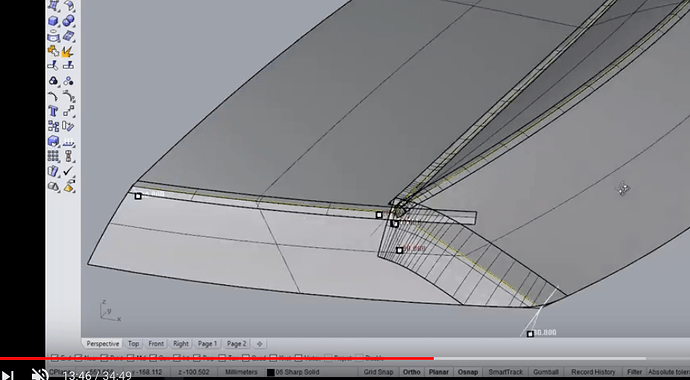Toggle Ortho mode in status bar
This screenshot has width=690, height=380.
(411, 372)
